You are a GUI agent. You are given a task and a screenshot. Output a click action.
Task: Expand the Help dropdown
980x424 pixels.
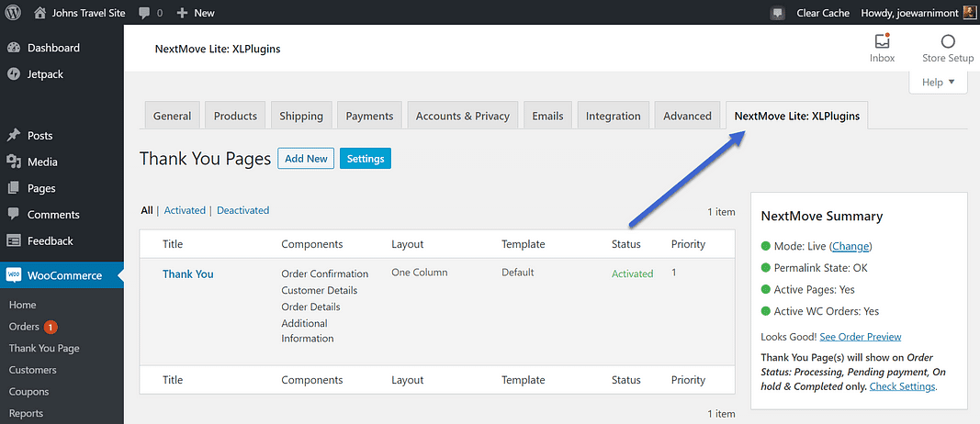pos(938,83)
